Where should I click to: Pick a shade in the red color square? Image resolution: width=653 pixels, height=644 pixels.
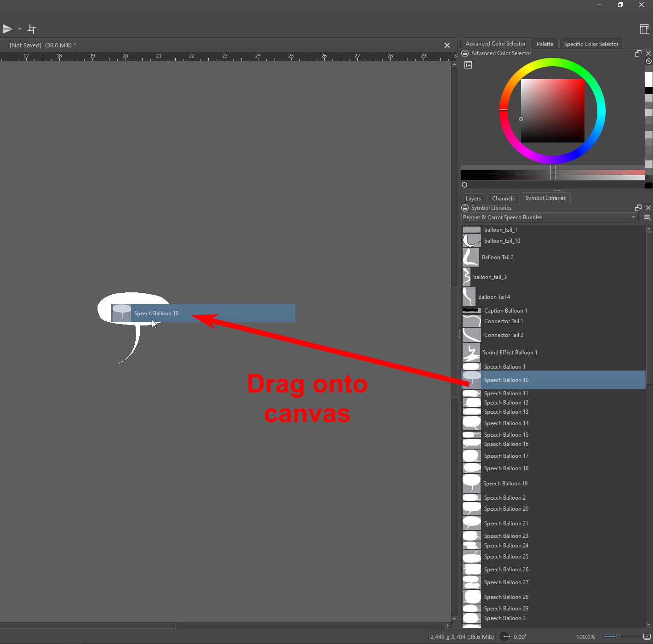[x=553, y=111]
